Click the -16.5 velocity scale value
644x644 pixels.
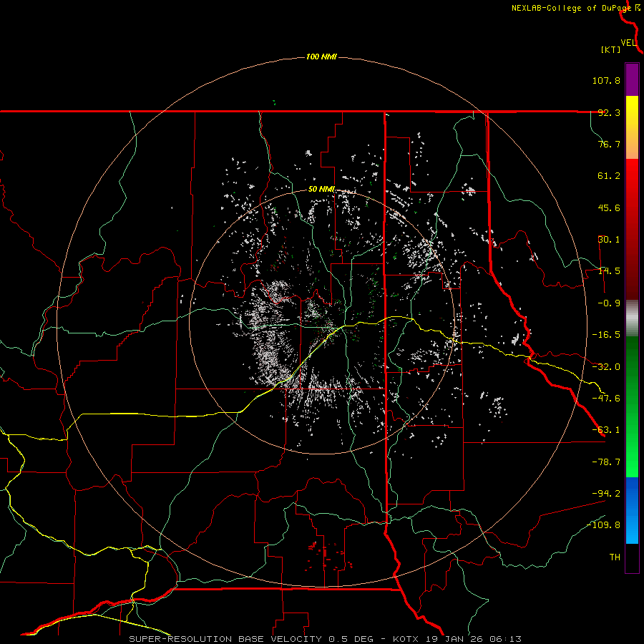pyautogui.click(x=606, y=335)
